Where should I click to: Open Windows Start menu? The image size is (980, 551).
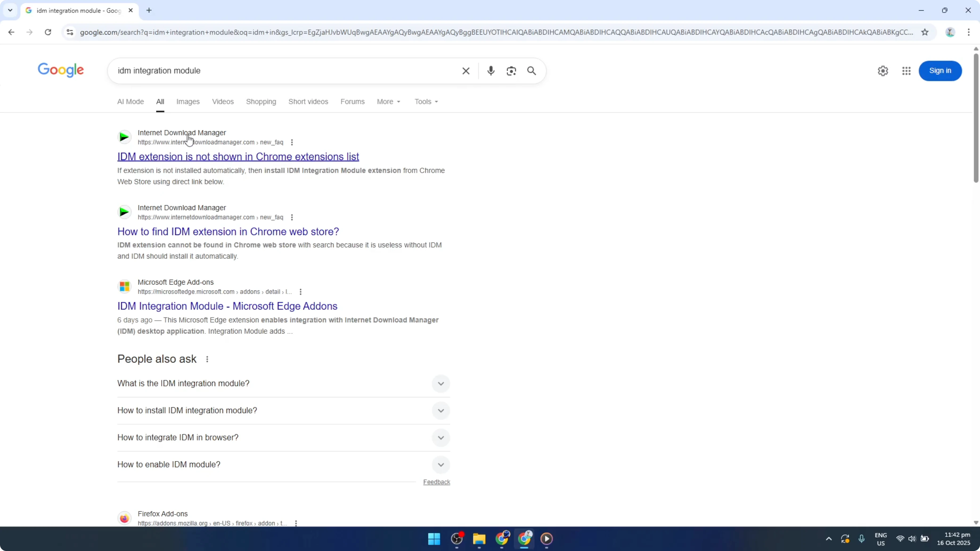[x=434, y=539]
